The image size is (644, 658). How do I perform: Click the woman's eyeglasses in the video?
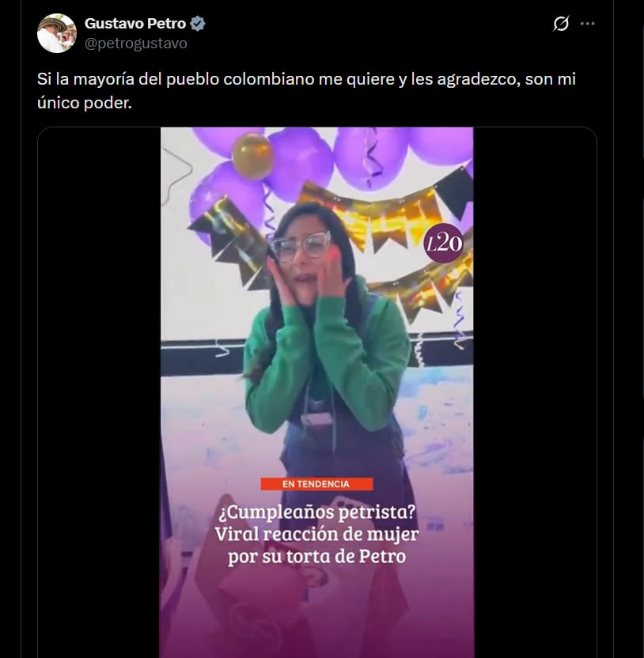point(301,247)
